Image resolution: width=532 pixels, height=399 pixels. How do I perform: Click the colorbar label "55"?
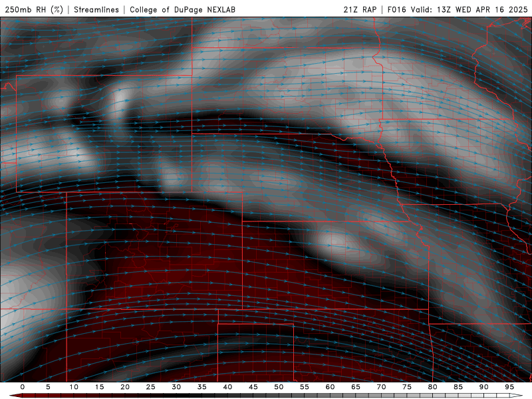point(305,387)
